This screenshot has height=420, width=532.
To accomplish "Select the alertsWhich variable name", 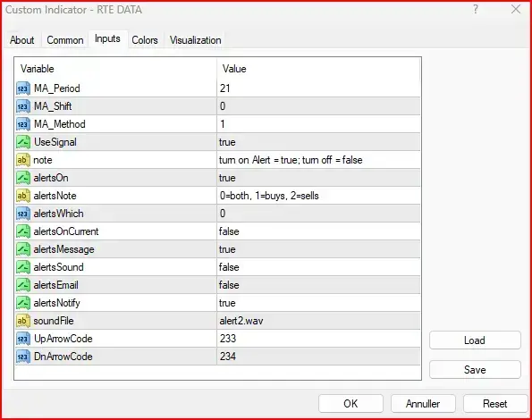I will click(x=58, y=214).
